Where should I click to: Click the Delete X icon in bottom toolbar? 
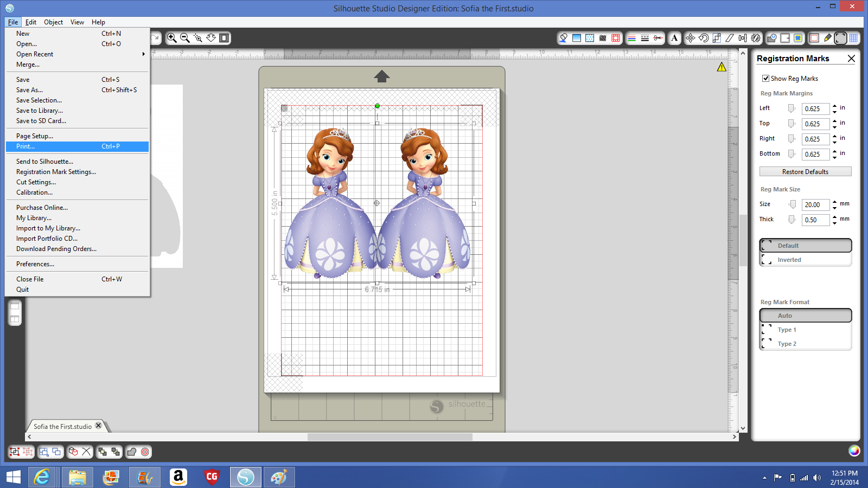86,452
